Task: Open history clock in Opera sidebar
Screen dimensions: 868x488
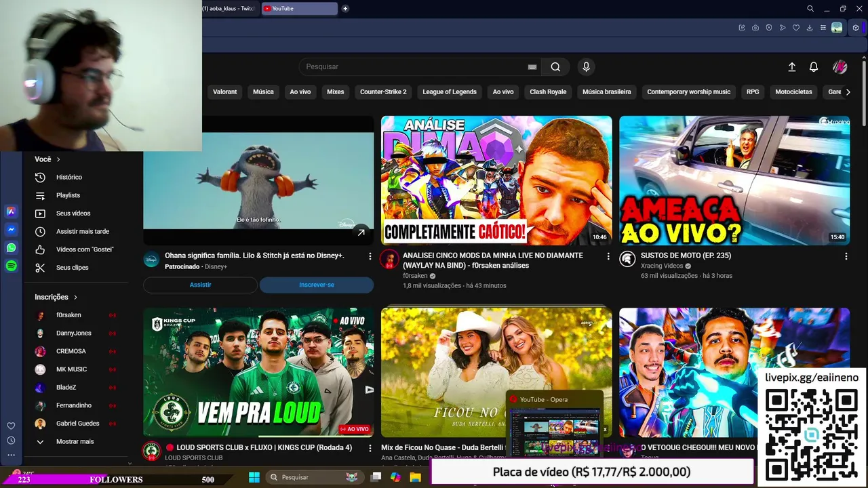Action: click(x=11, y=441)
